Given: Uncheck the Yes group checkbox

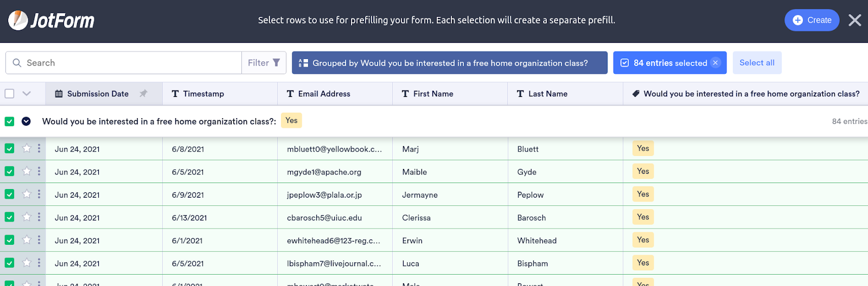Looking at the screenshot, I should click(9, 121).
